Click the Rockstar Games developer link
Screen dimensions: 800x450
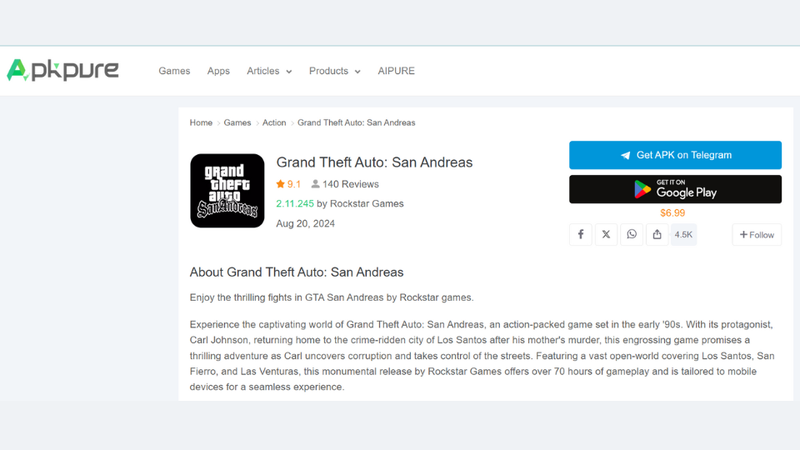[x=367, y=204]
